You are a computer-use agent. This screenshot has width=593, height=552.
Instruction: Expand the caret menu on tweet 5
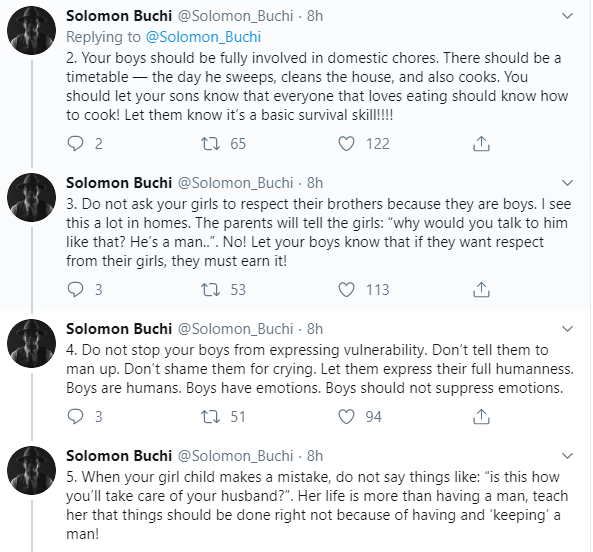pos(567,456)
